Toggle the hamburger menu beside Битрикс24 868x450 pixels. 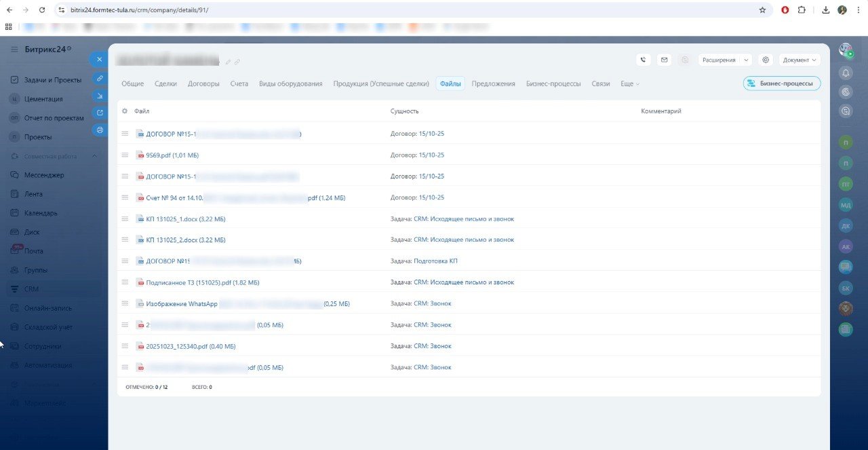pyautogui.click(x=14, y=50)
